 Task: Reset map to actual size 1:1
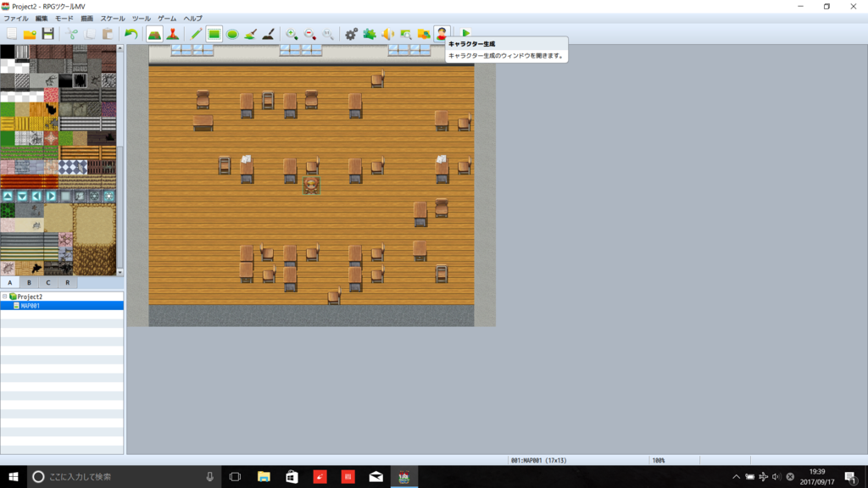(x=328, y=34)
